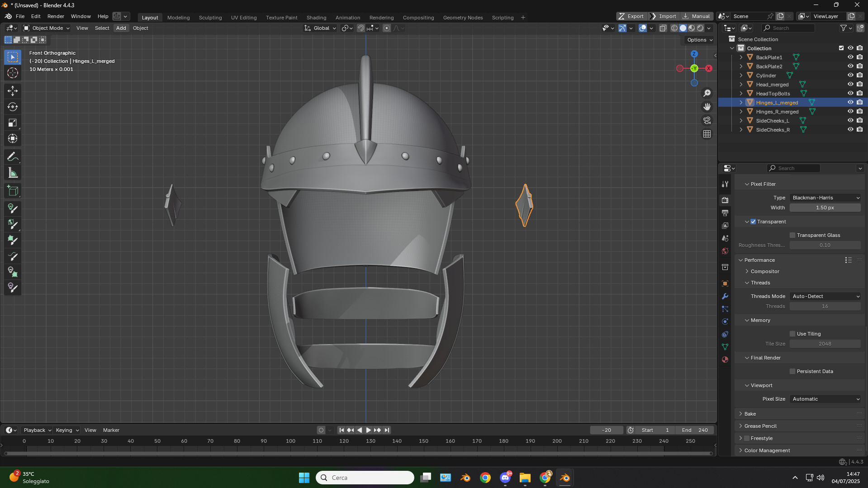The image size is (868, 488).
Task: Open the File menu
Action: tap(20, 16)
